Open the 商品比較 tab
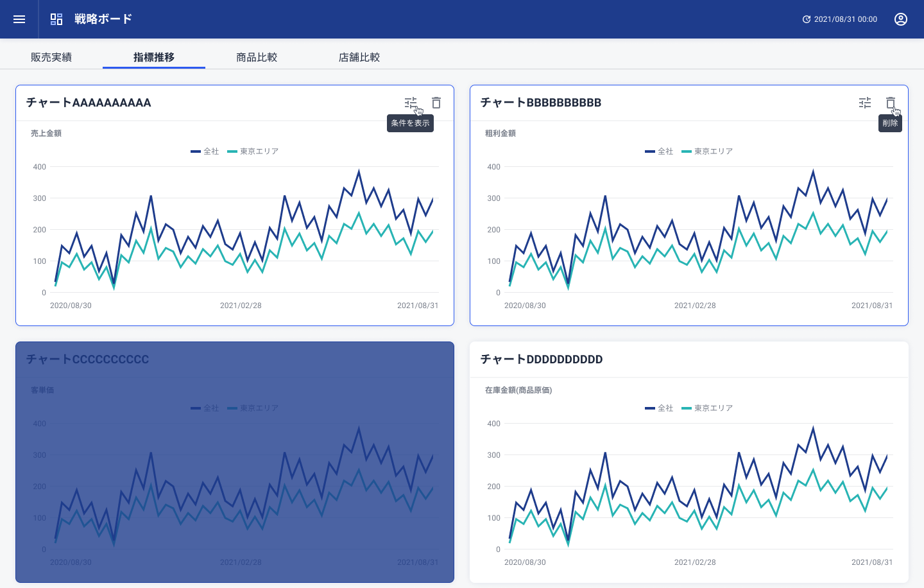 pyautogui.click(x=257, y=57)
